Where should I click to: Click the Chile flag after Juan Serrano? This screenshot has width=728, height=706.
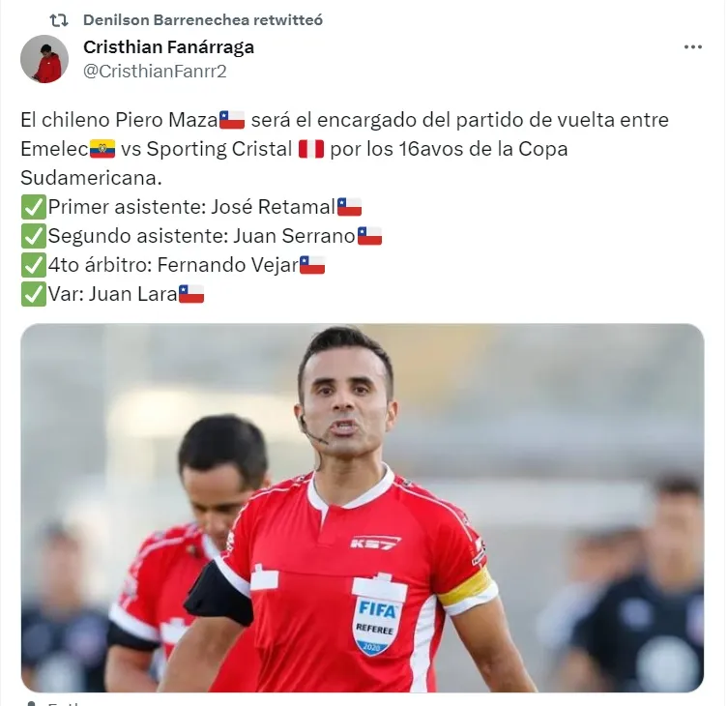click(369, 236)
